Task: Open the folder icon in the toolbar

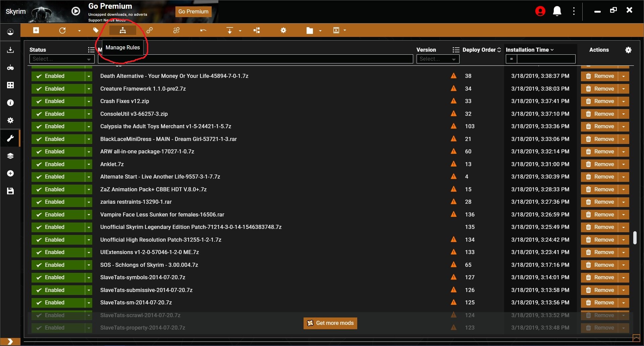Action: coord(310,31)
